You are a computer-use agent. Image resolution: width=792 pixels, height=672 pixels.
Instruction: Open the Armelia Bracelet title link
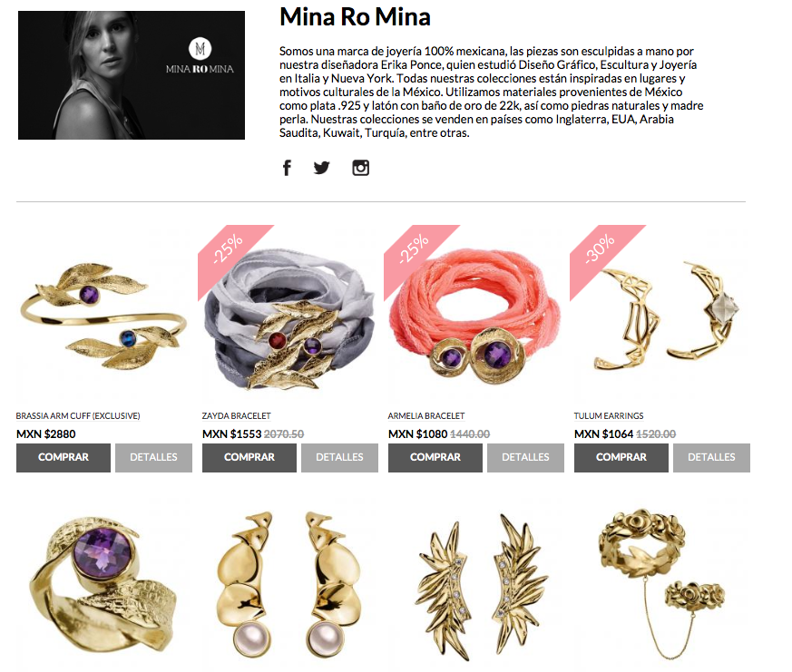(x=426, y=416)
